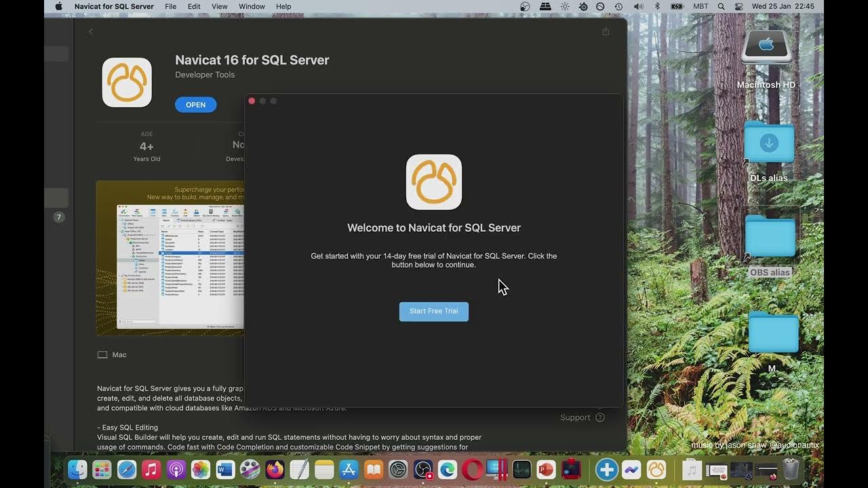868x488 pixels.
Task: Open Microsoft Edge from the Dock
Action: coord(448,469)
